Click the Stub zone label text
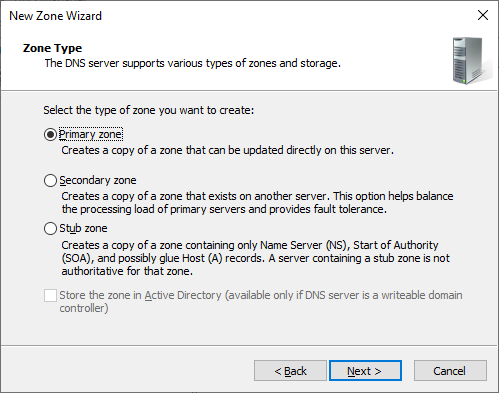This screenshot has width=499, height=393. click(x=83, y=228)
